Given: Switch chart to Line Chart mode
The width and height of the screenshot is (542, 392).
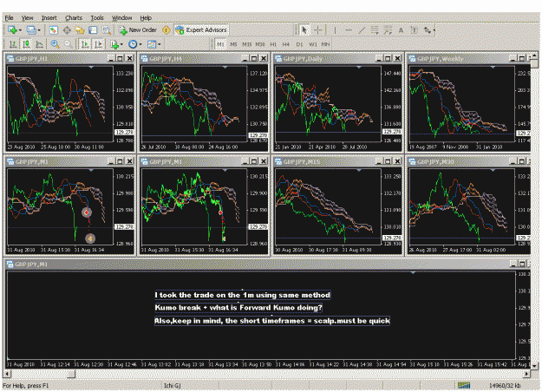Looking at the screenshot, I should (x=39, y=44).
